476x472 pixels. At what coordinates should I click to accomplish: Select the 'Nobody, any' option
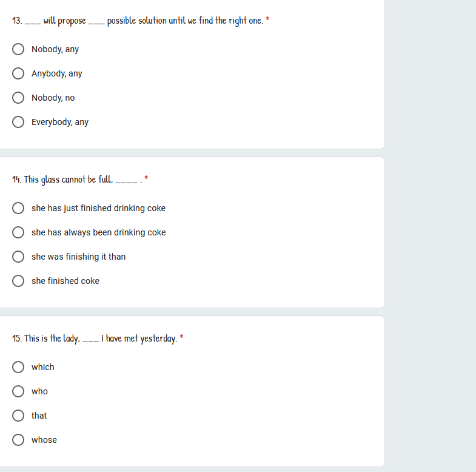coord(18,49)
